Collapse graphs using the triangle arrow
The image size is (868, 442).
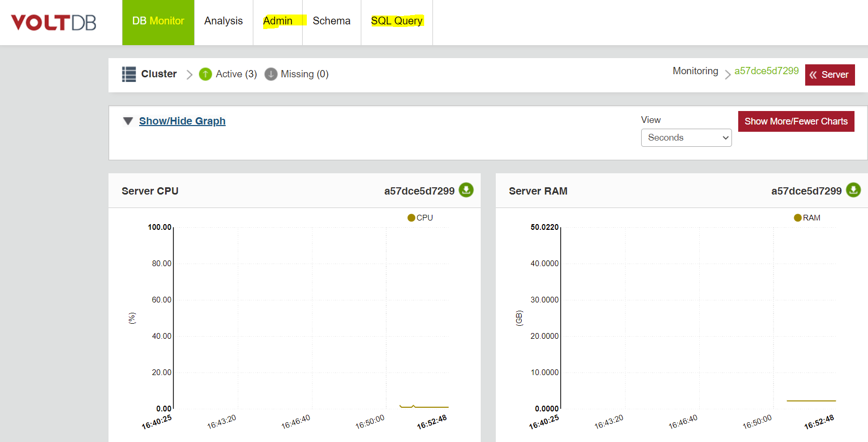[x=128, y=121]
